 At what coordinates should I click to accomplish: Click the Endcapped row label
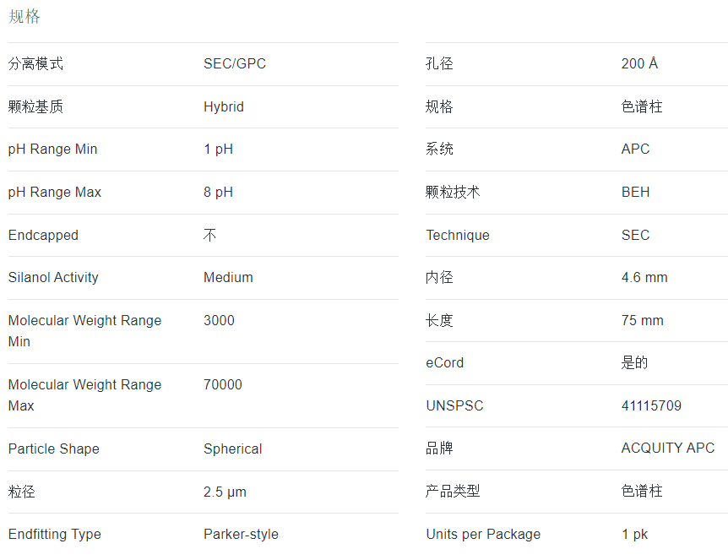[x=43, y=235]
